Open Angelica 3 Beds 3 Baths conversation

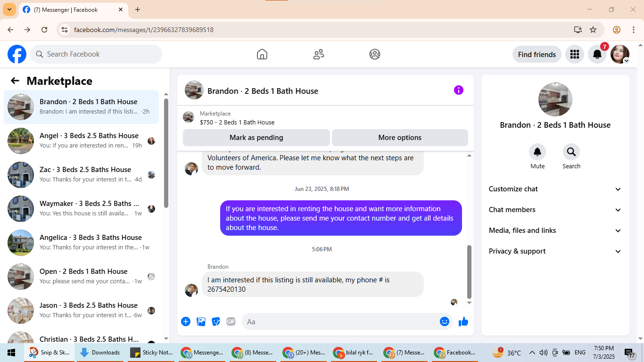(82, 243)
